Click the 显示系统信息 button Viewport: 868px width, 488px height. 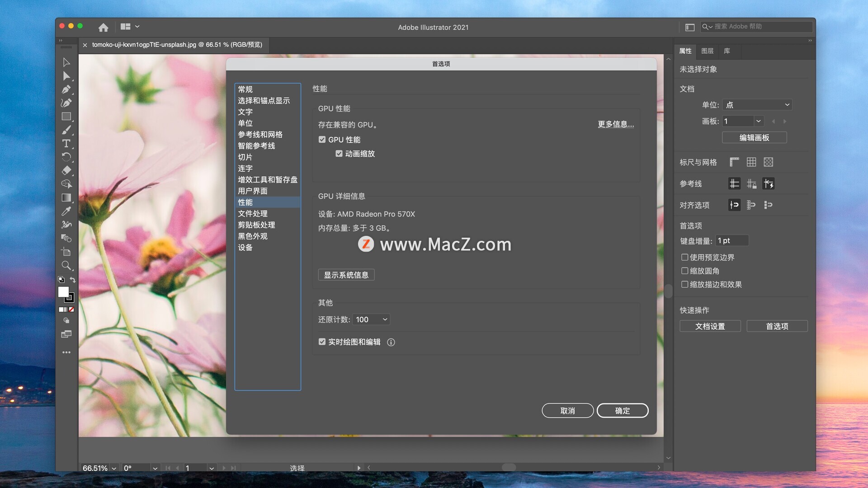point(346,275)
